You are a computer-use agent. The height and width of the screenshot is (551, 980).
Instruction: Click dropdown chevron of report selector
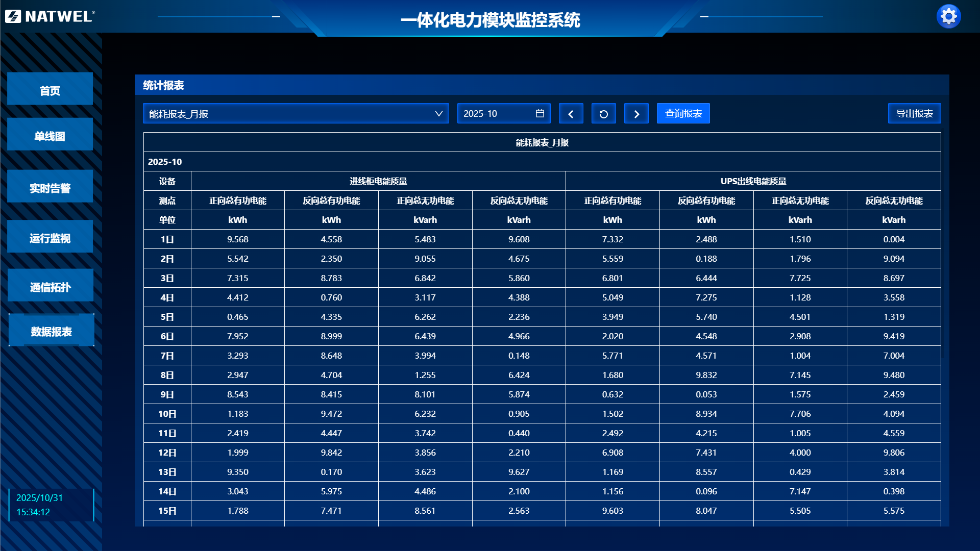438,114
